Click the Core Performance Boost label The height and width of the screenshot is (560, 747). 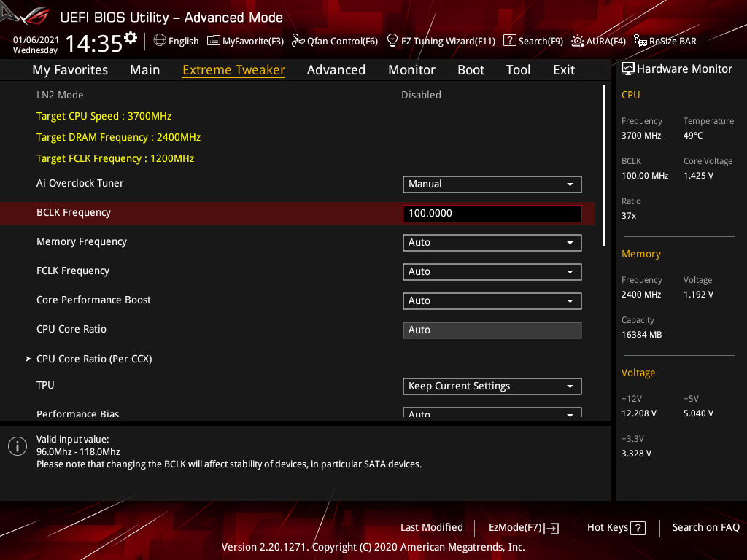point(94,300)
